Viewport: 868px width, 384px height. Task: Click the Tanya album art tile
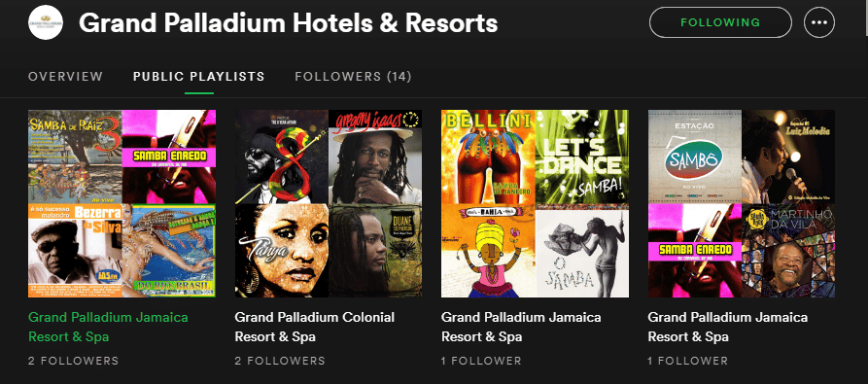click(x=281, y=251)
